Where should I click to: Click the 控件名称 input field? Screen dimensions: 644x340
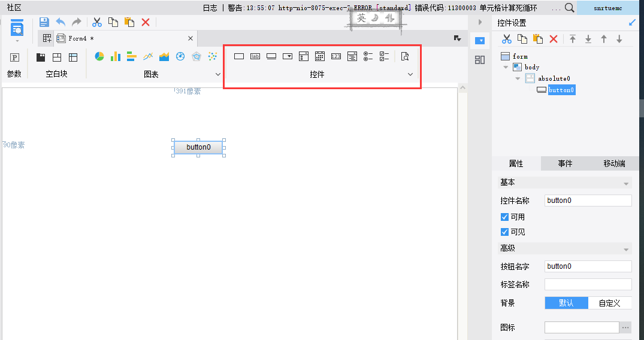pos(588,201)
